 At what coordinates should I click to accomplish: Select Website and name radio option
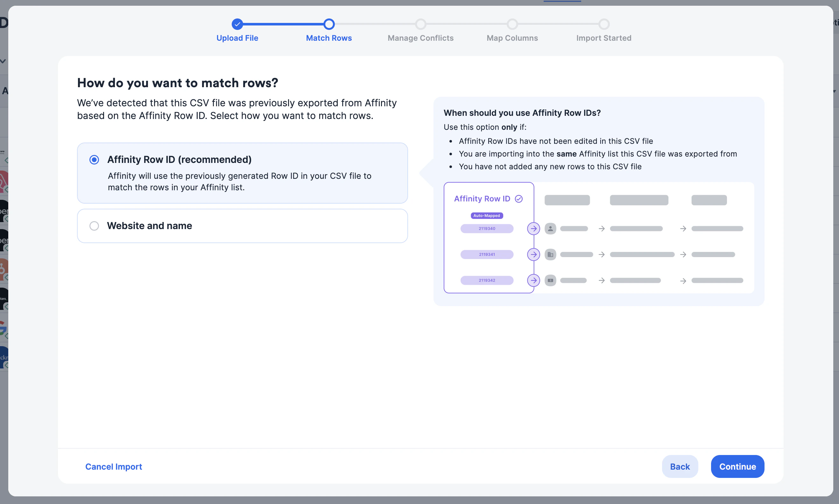(x=94, y=226)
